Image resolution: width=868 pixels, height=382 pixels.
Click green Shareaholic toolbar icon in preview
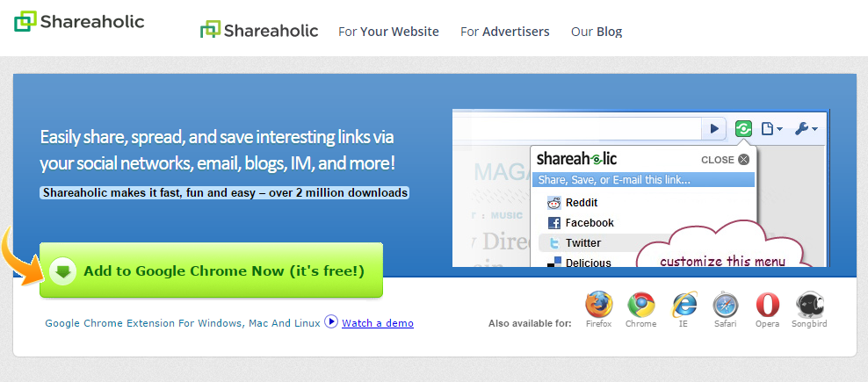point(743,129)
